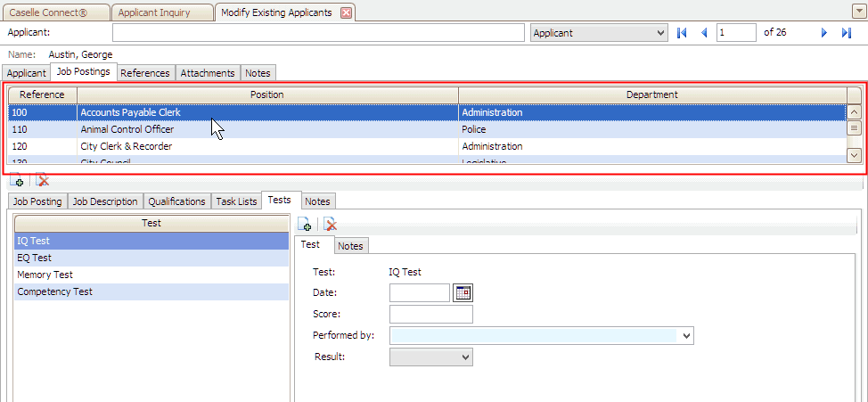Viewport: 868px width, 402px height.
Task: Add a new test with the plus icon
Action: click(x=304, y=225)
